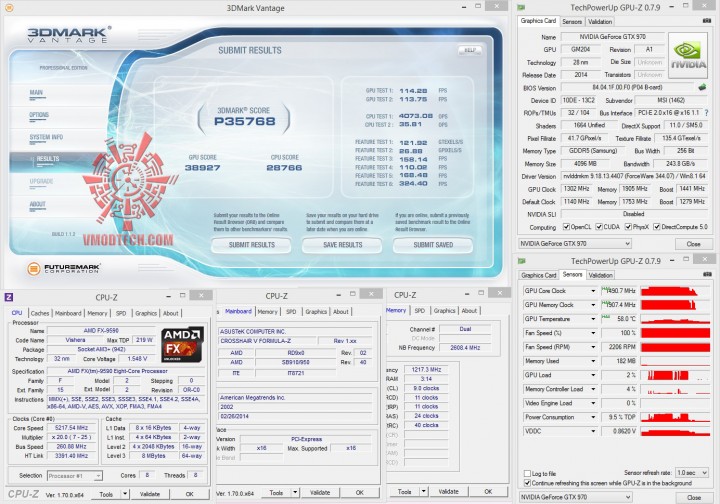The image size is (720, 504).
Task: Open the ABOUT section in 3DMark Vantage
Action: (x=37, y=204)
